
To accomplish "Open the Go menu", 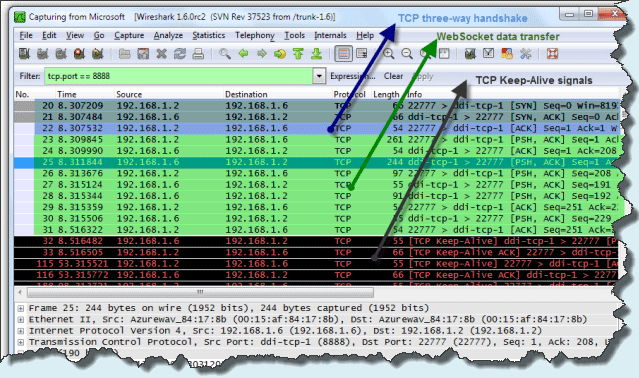I will pos(99,35).
